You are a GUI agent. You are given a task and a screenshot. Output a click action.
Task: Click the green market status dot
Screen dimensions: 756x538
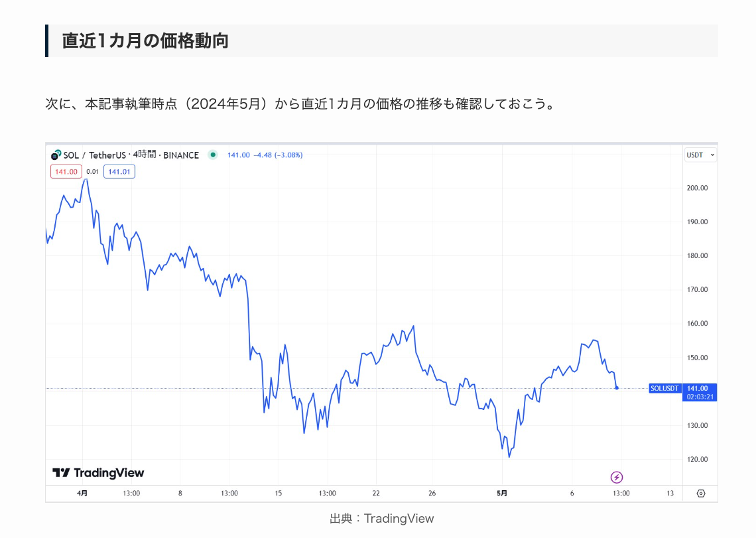tap(213, 155)
